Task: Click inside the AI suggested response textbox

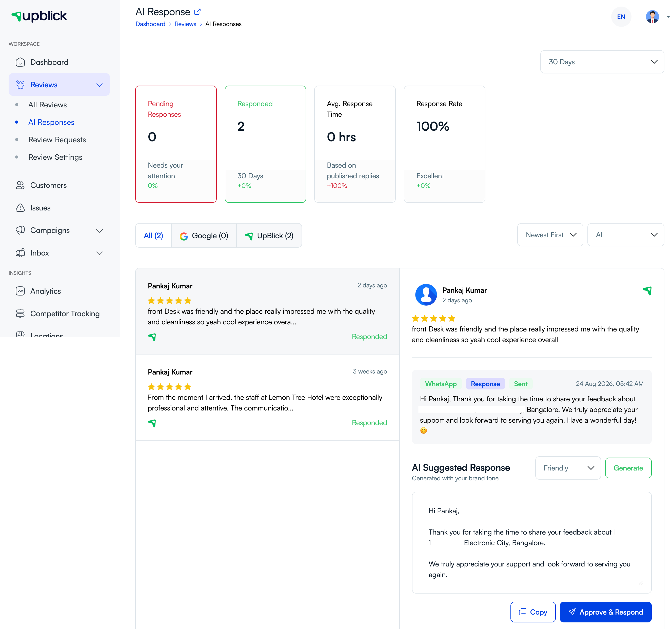Action: pyautogui.click(x=531, y=542)
